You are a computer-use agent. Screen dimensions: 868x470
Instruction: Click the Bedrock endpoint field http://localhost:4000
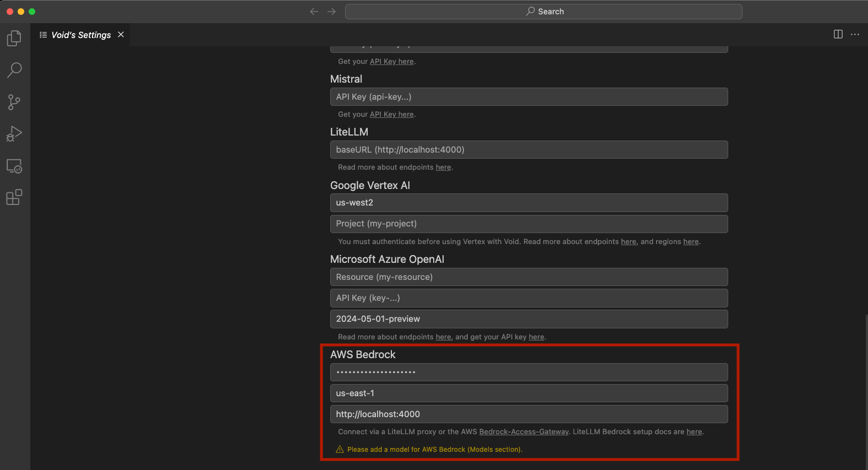pos(529,414)
